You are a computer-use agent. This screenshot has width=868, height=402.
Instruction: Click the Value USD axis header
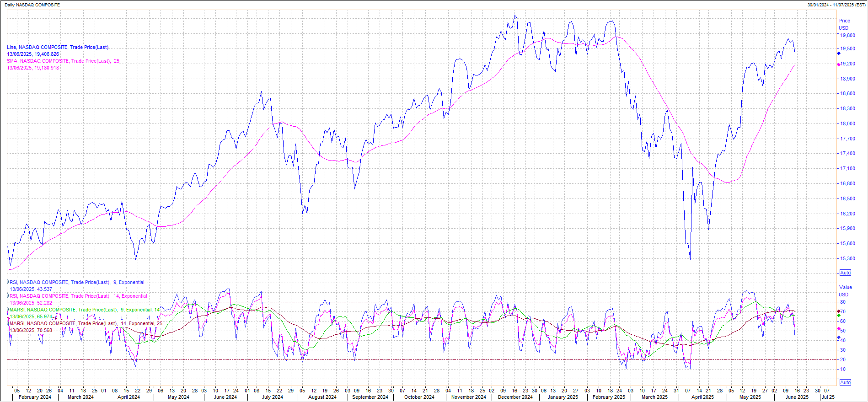click(845, 291)
